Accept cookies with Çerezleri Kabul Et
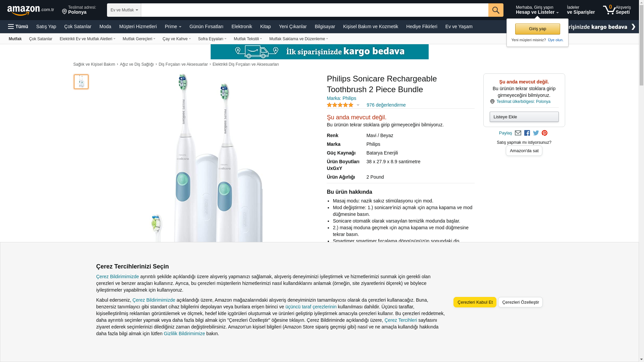 tap(475, 302)
